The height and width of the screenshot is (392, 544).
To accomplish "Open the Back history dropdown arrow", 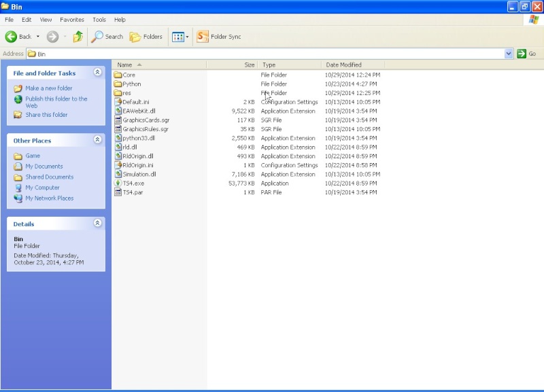I will pyautogui.click(x=38, y=37).
